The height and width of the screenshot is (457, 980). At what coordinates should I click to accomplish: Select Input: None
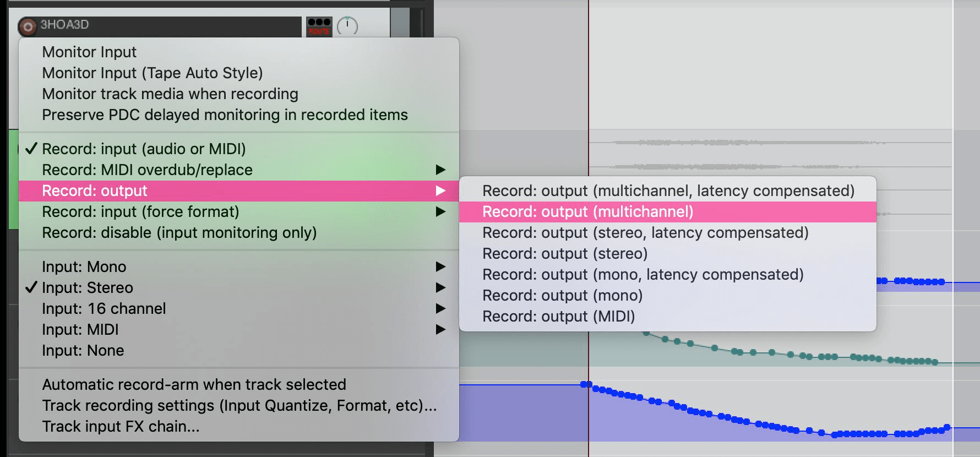(83, 350)
